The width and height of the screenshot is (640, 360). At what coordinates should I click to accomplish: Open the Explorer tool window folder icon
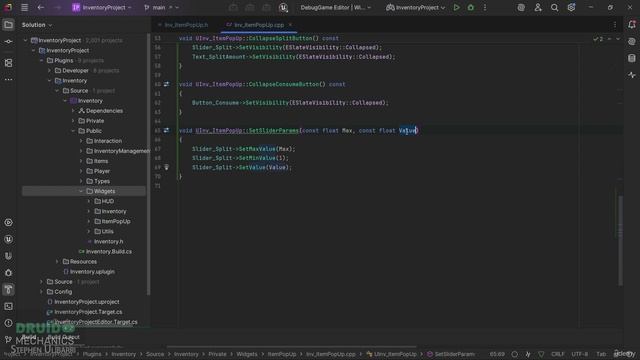click(8, 25)
